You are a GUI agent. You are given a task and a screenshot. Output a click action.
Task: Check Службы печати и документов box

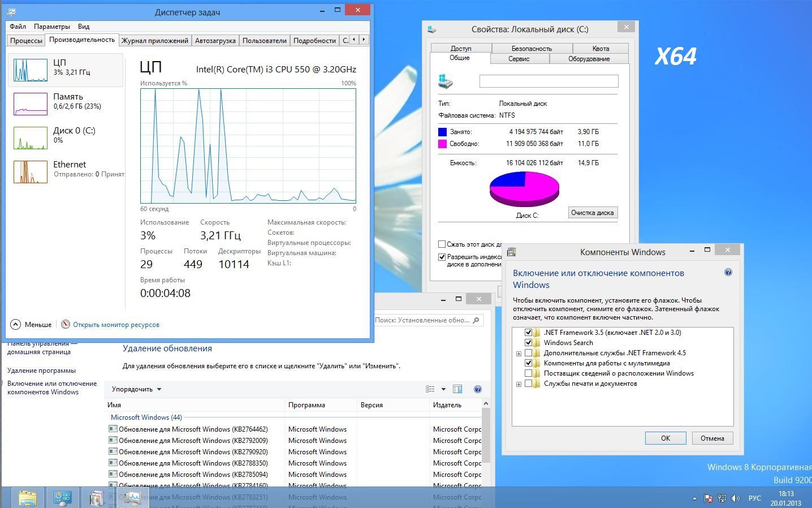pos(528,384)
